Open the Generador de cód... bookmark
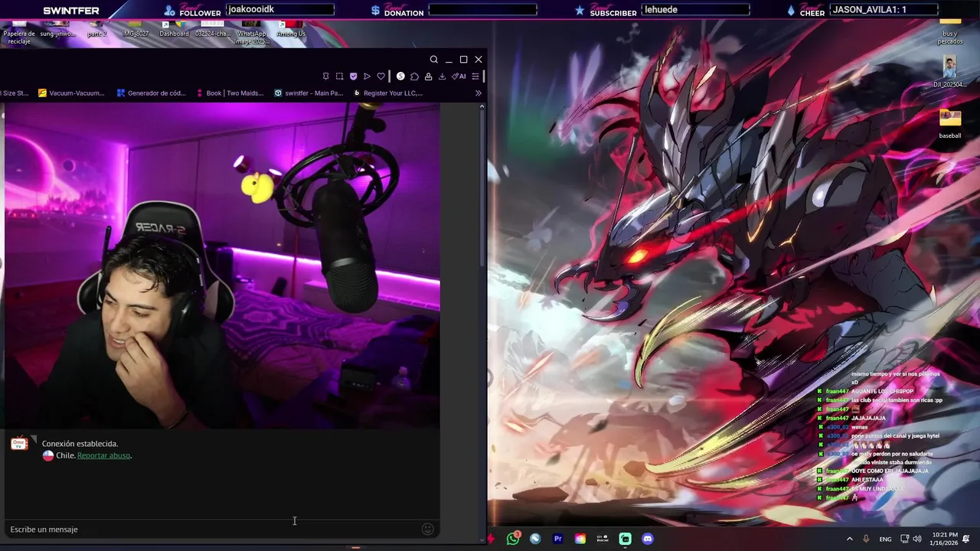980x551 pixels. point(151,93)
